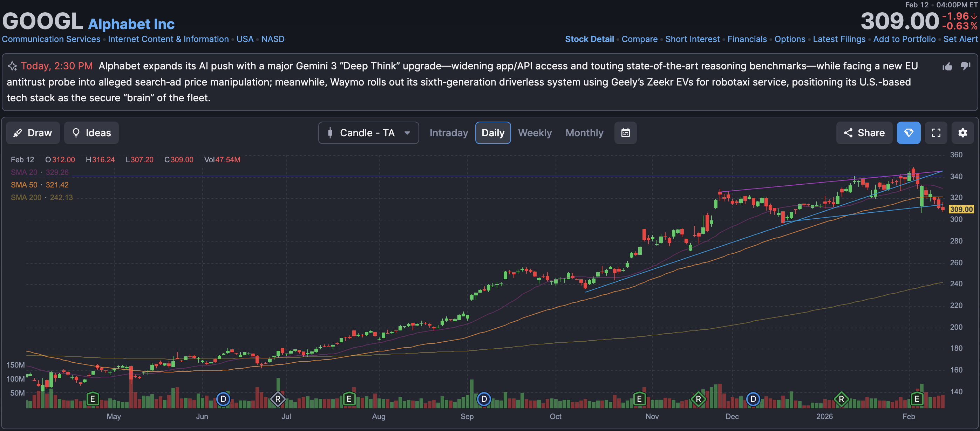Open the Draw tools button
This screenshot has width=980, height=431.
point(33,133)
